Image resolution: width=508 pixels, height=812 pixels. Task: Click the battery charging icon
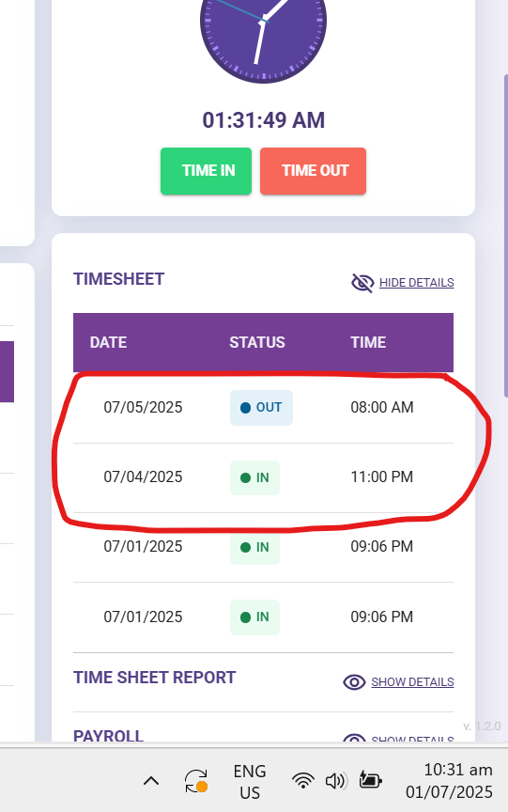click(x=370, y=780)
